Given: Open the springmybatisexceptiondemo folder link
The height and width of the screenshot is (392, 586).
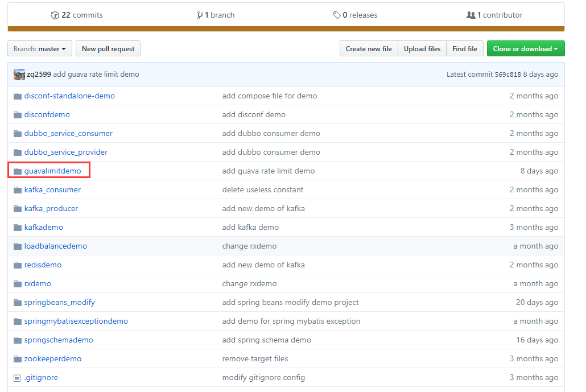Looking at the screenshot, I should click(76, 321).
